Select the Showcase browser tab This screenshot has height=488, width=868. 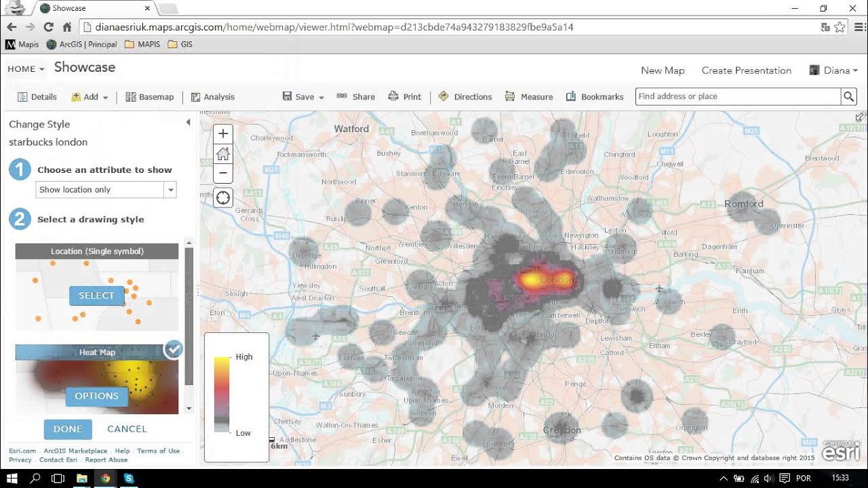coord(94,8)
